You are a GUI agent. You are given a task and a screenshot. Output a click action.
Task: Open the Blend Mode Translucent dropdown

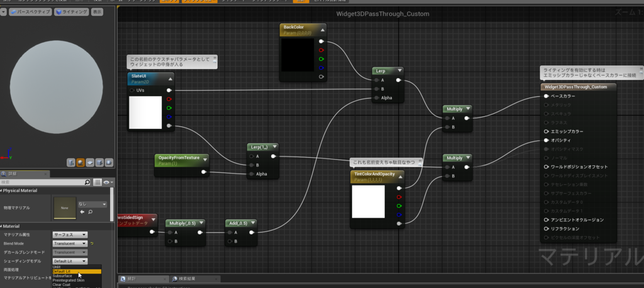point(70,243)
